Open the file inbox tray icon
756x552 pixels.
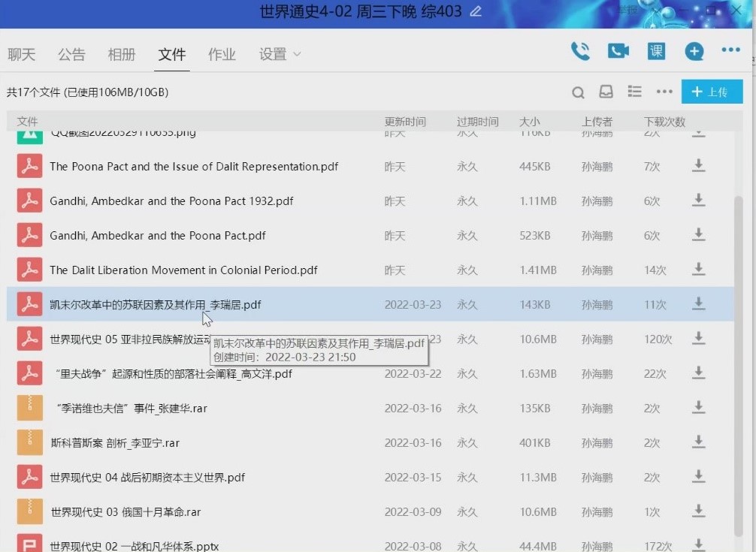(606, 92)
